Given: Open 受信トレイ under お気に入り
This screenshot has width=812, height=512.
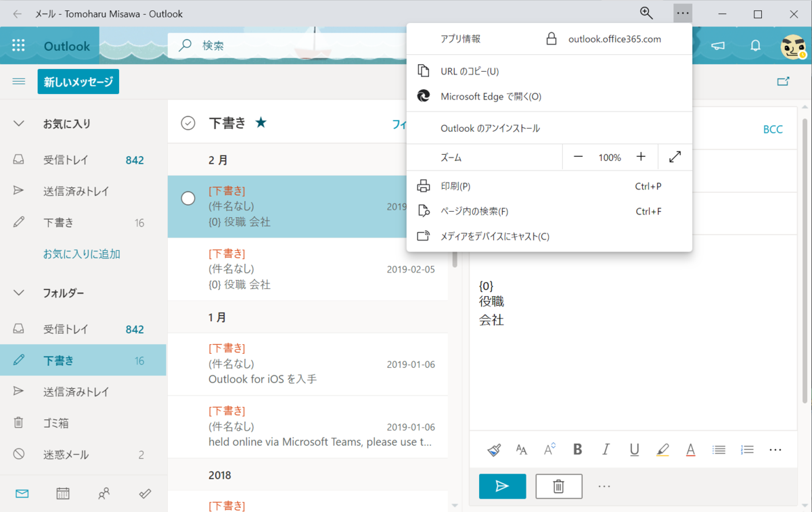Looking at the screenshot, I should [x=83, y=160].
